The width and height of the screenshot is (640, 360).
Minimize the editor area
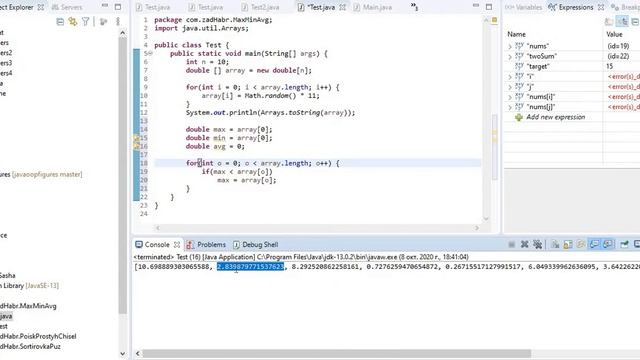pyautogui.click(x=476, y=6)
